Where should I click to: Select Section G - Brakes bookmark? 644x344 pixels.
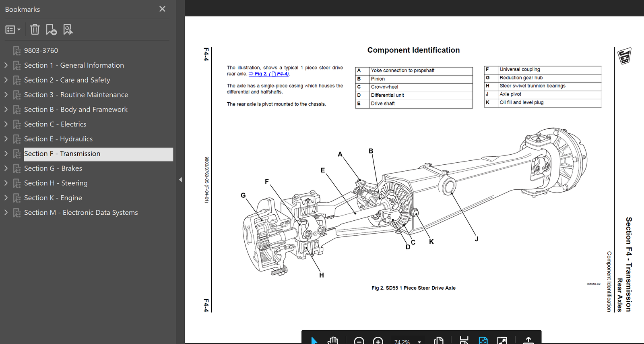(x=53, y=168)
